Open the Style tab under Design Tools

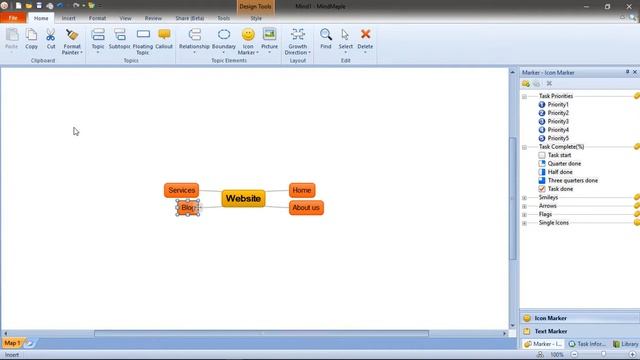[256, 18]
